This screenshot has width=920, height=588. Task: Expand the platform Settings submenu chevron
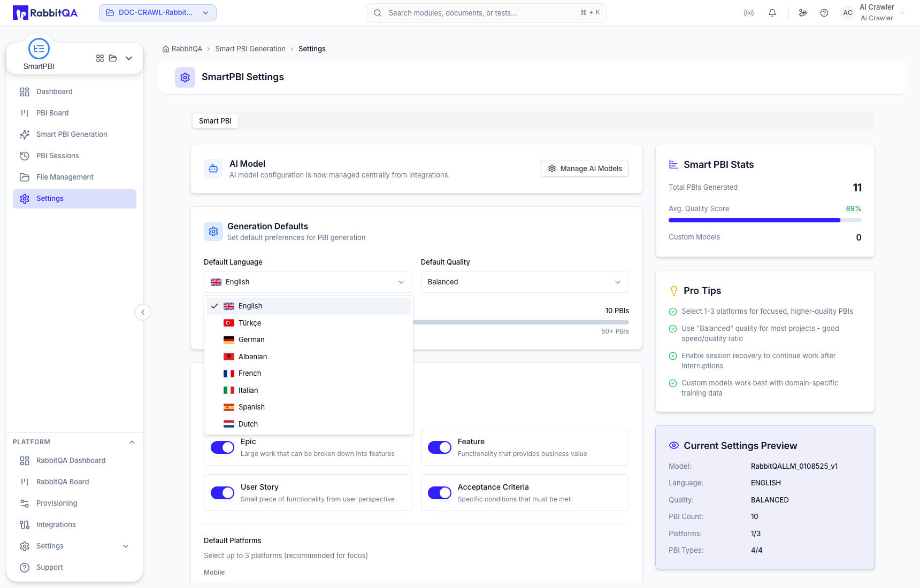tap(126, 546)
